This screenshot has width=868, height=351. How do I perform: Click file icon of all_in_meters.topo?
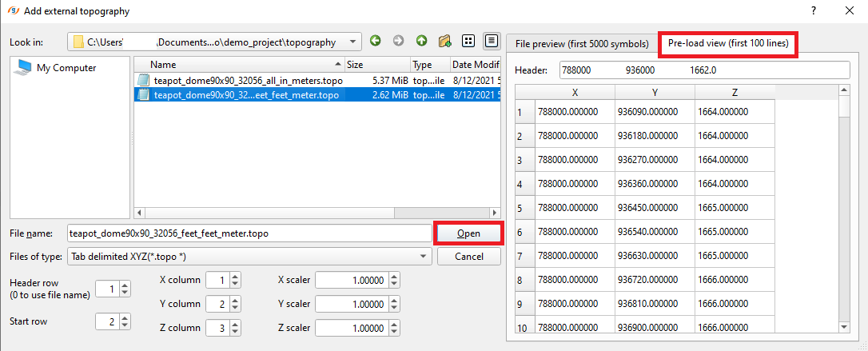[143, 80]
